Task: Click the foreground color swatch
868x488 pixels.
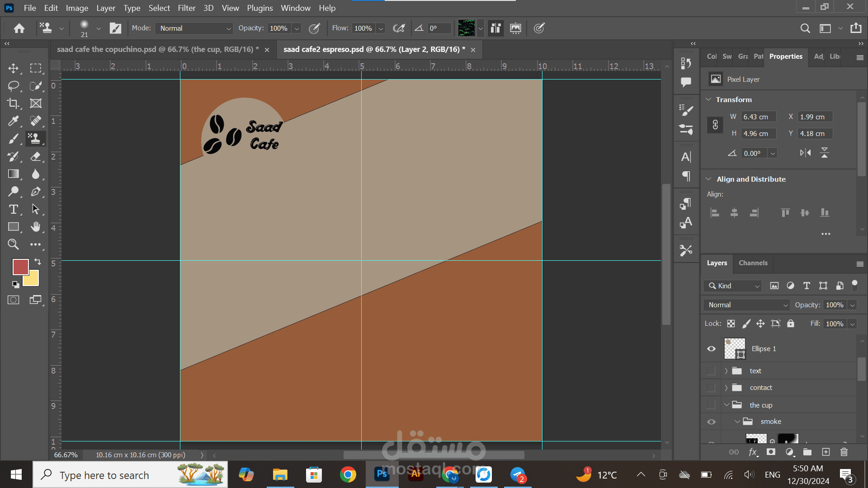Action: pyautogui.click(x=20, y=267)
